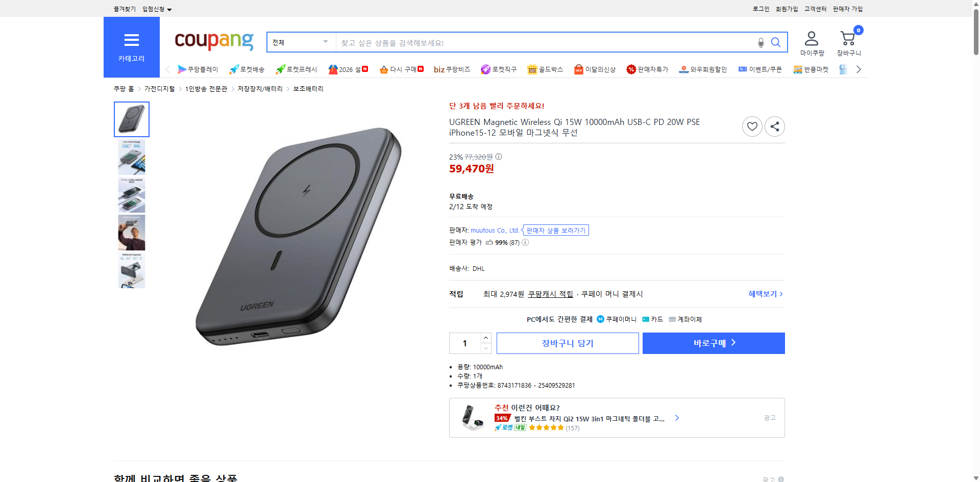Open the 전체 search category dropdown
This screenshot has height=482, width=980.
(x=300, y=42)
